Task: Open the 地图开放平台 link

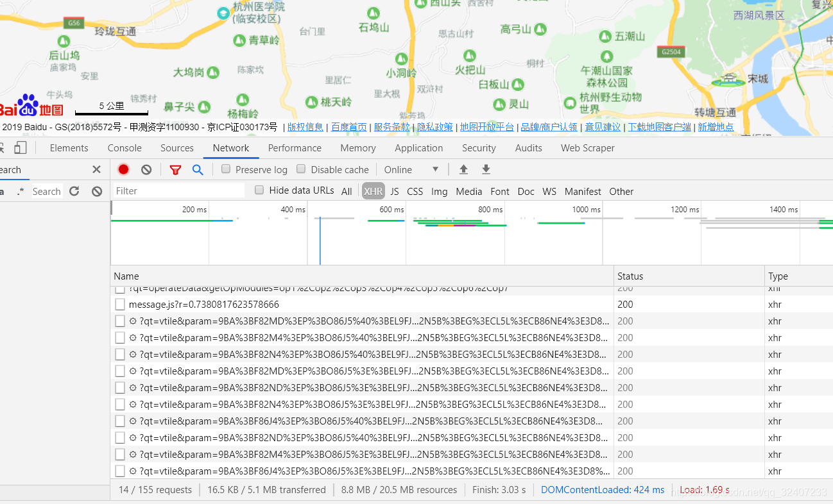Action: pyautogui.click(x=487, y=127)
